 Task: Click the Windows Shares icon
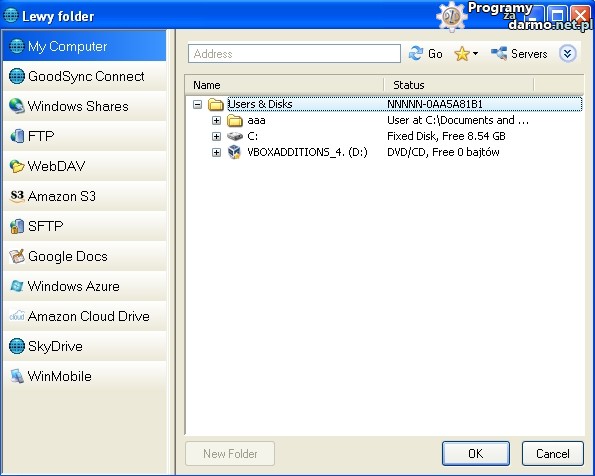pos(17,106)
